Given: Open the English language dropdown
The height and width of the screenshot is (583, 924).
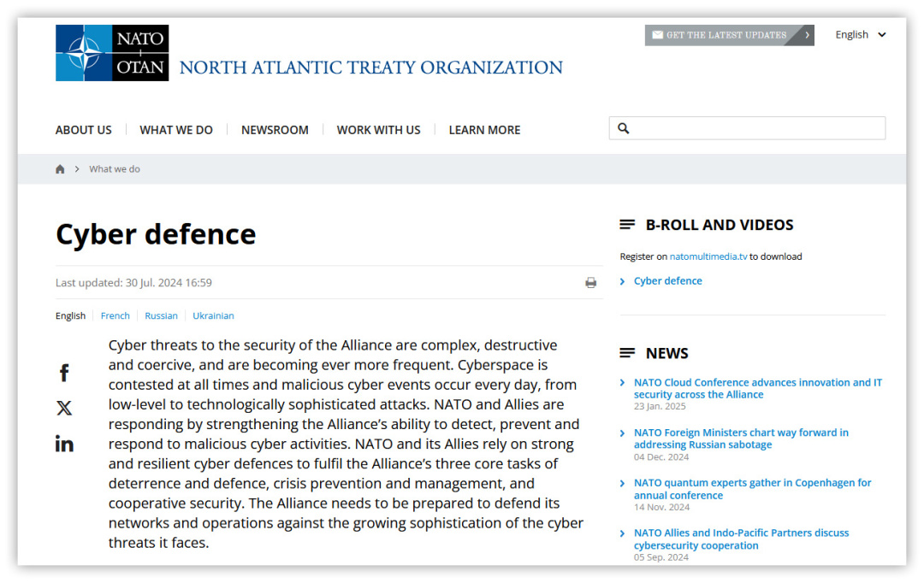Looking at the screenshot, I should [860, 35].
